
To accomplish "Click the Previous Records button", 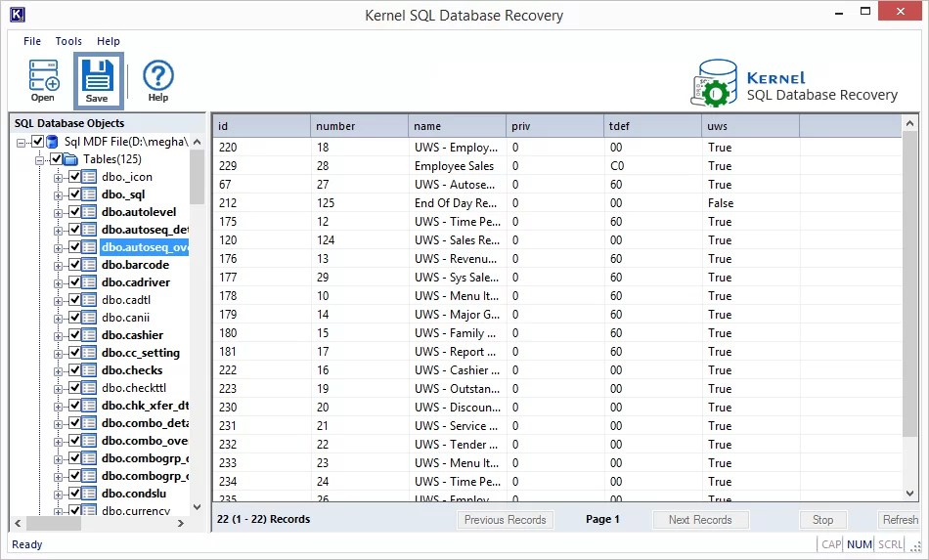I will pos(506,520).
